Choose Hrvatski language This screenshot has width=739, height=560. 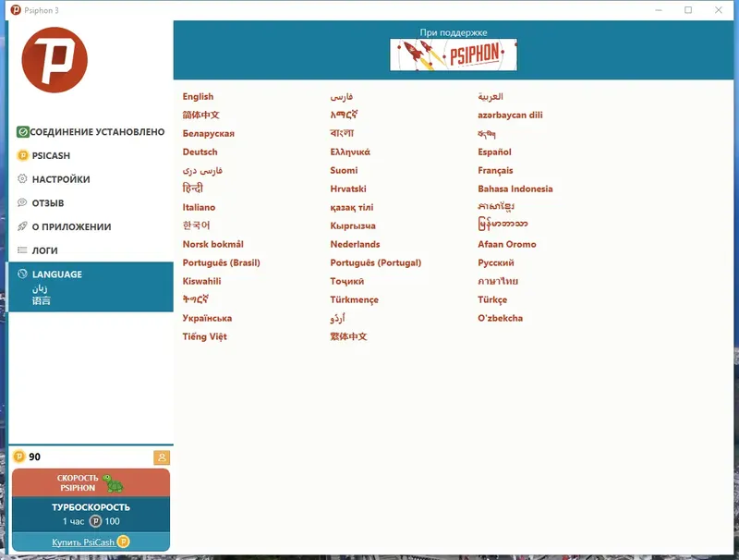[x=348, y=189]
